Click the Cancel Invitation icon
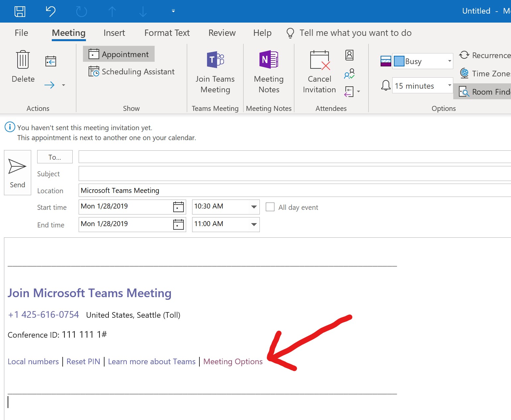Viewport: 511px width, 420px height. click(x=319, y=61)
